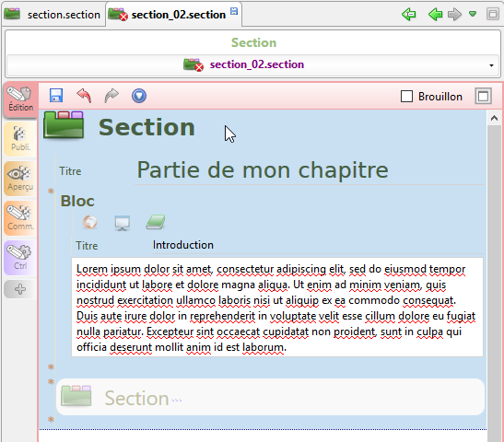Click the faded Section placeholder to add subsection
504x442 pixels.
(x=270, y=397)
